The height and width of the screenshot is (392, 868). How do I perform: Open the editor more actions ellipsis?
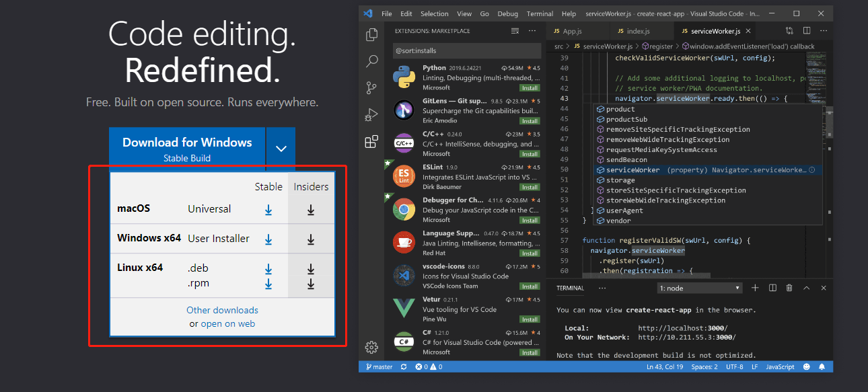click(x=823, y=31)
